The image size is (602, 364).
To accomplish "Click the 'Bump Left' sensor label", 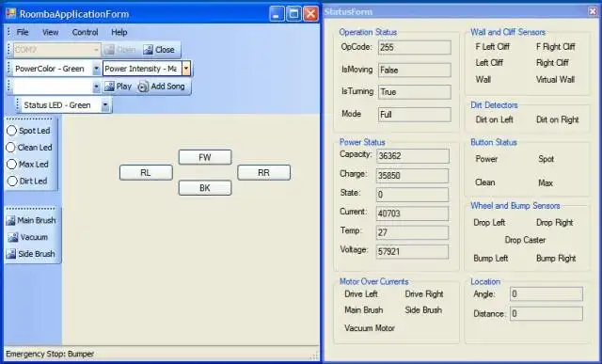I will tap(491, 258).
